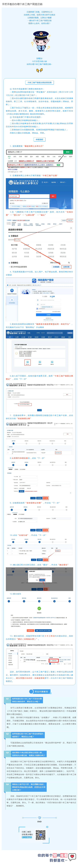Close the 请选择办事情形 dialog with X

[71, 228]
